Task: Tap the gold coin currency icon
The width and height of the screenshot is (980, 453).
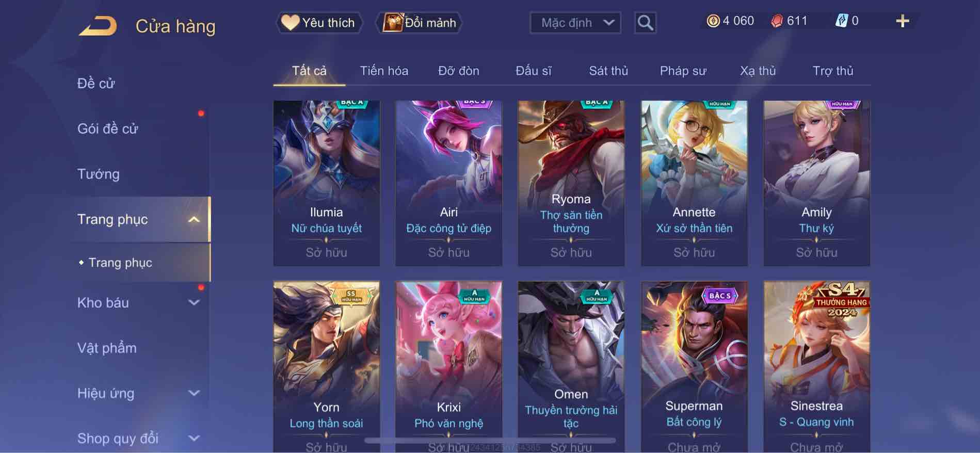Action: pyautogui.click(x=713, y=21)
